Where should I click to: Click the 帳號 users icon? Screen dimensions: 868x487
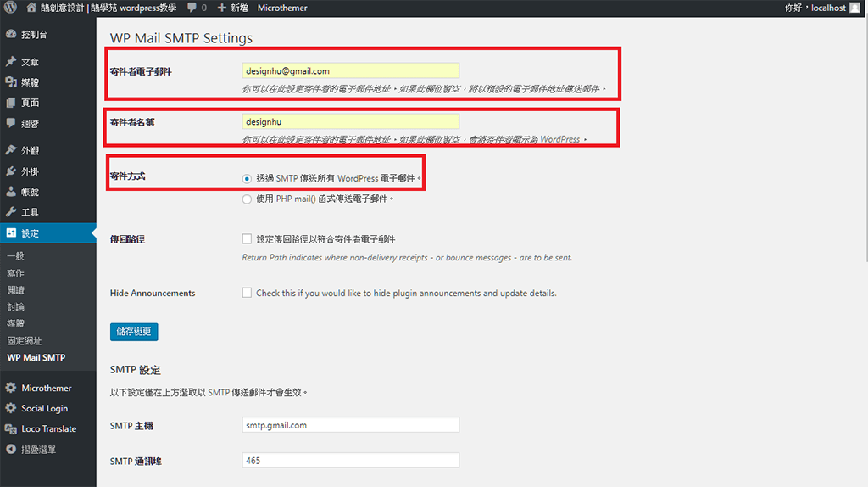pyautogui.click(x=11, y=192)
